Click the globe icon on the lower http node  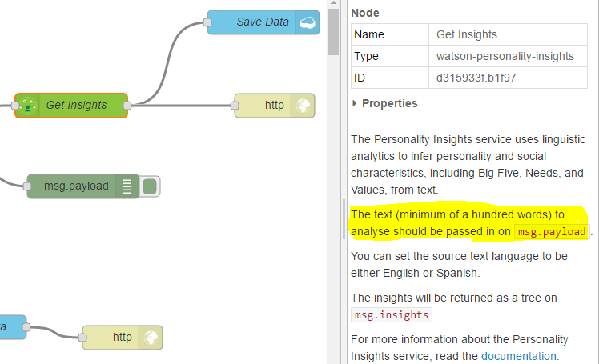(x=151, y=338)
